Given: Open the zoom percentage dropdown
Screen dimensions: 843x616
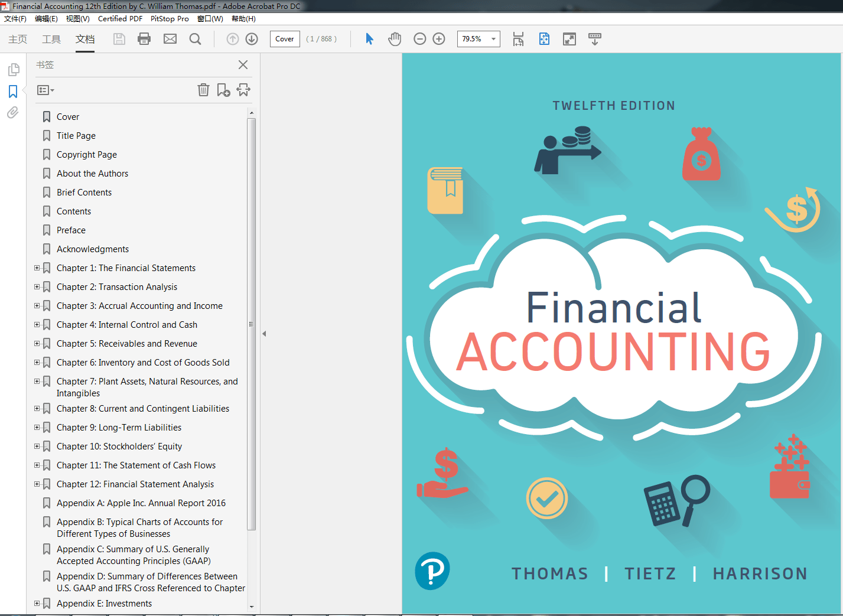Looking at the screenshot, I should [x=493, y=39].
